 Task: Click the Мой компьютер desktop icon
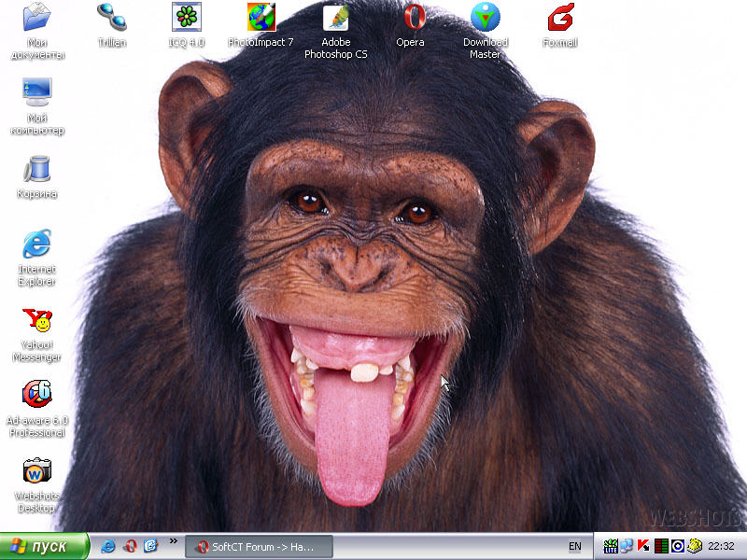(36, 93)
